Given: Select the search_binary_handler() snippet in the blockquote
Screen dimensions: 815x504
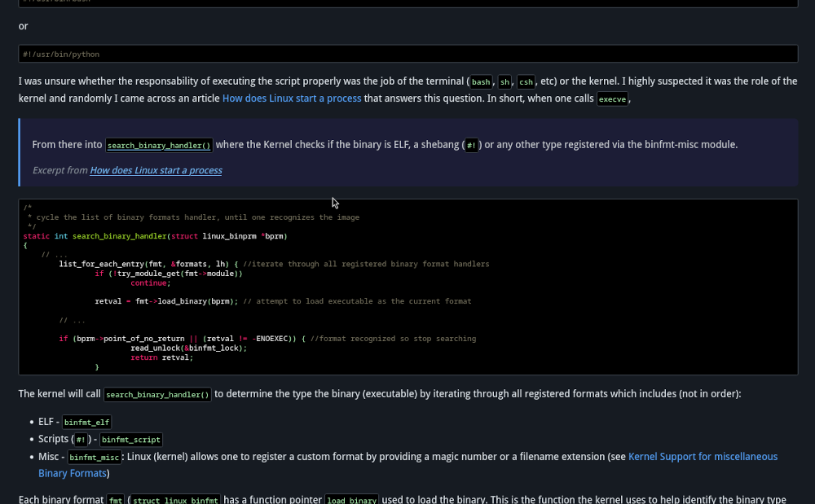Looking at the screenshot, I should click(x=158, y=145).
